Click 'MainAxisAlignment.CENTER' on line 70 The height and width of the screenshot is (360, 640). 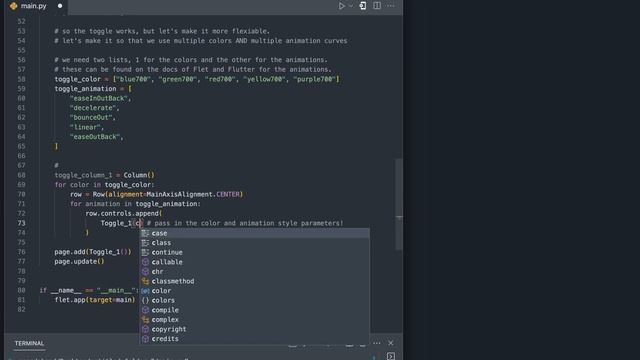tap(193, 194)
